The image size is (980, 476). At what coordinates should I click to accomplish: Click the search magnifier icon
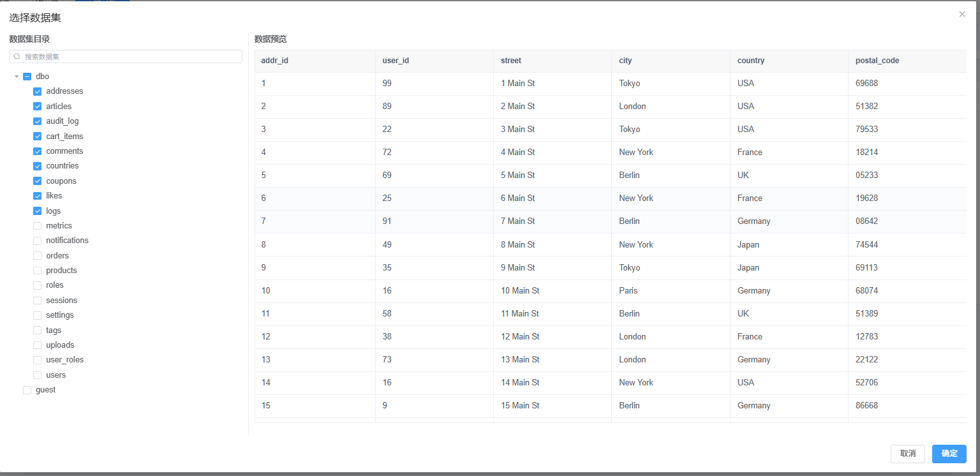pos(17,57)
